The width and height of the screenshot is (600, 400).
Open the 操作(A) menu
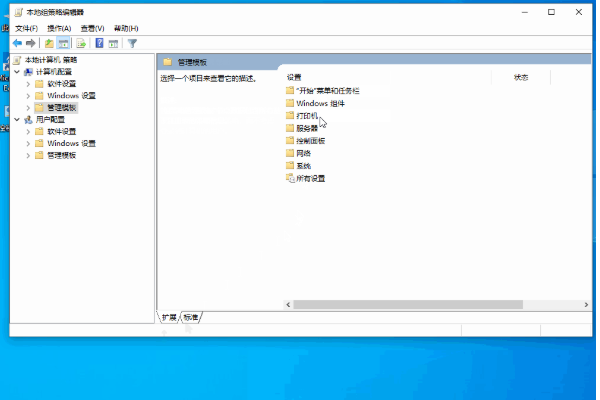pos(59,29)
